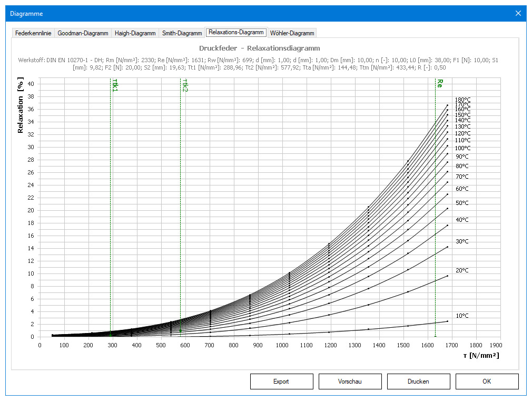Open the Vorschau print preview
The image size is (532, 401).
350,382
